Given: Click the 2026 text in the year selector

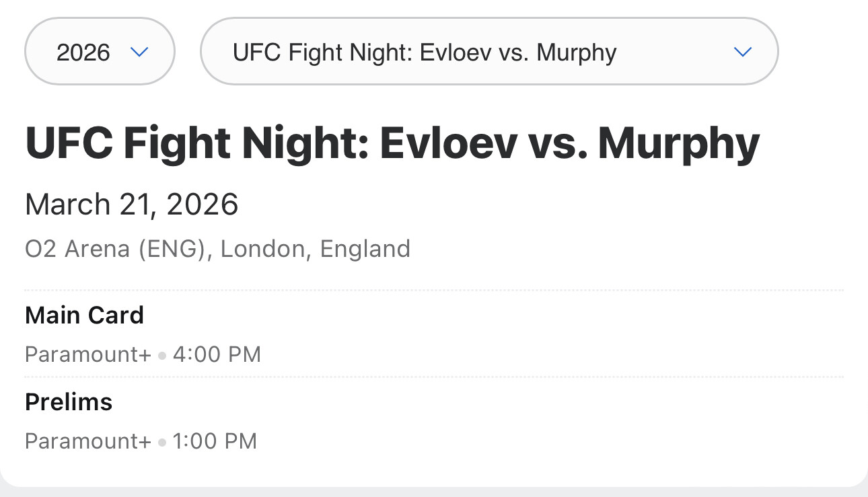Looking at the screenshot, I should [x=83, y=52].
